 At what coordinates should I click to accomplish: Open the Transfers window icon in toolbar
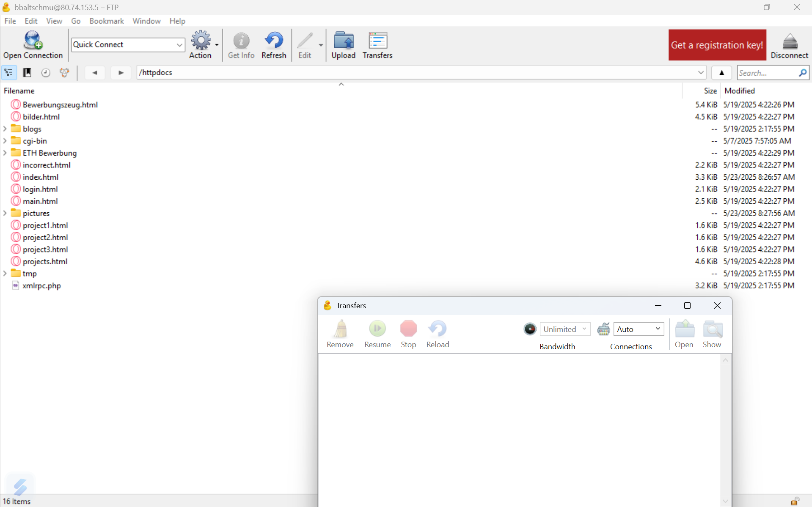[377, 41]
